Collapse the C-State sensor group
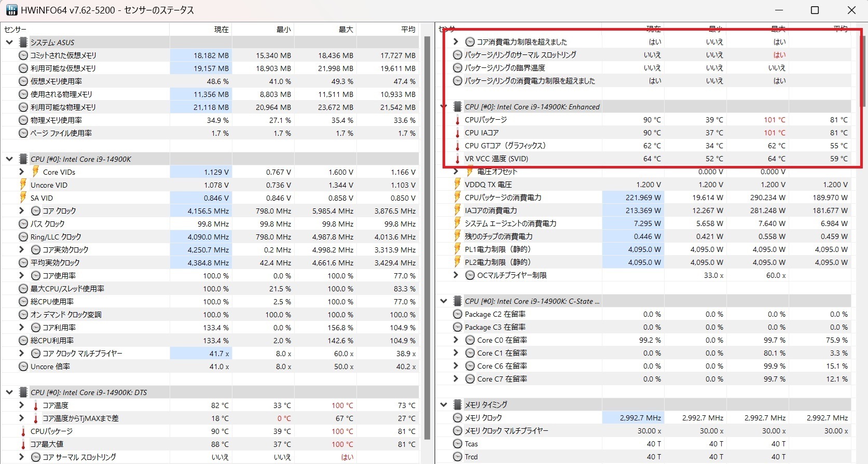Image resolution: width=868 pixels, height=464 pixels. tap(444, 301)
